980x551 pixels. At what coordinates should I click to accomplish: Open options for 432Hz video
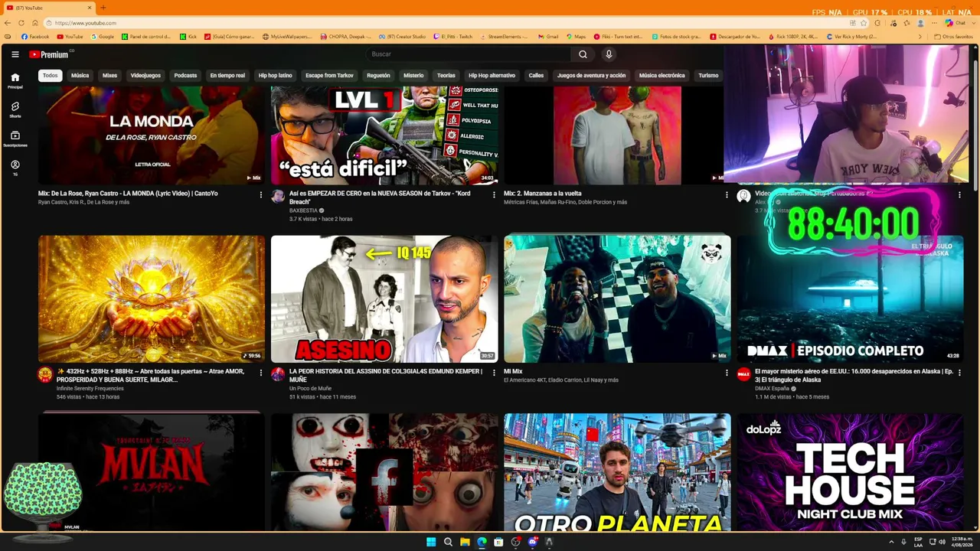tap(260, 373)
